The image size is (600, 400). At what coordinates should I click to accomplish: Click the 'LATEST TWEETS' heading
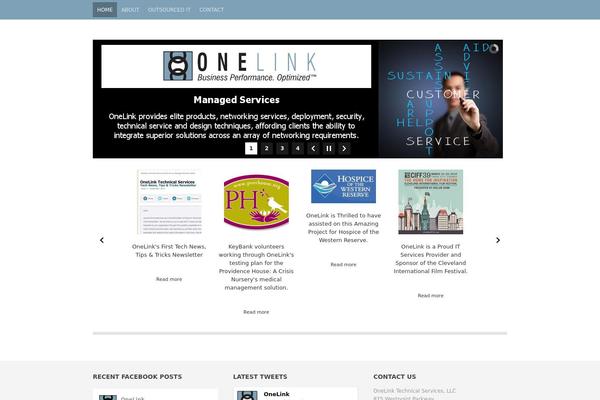[260, 377]
